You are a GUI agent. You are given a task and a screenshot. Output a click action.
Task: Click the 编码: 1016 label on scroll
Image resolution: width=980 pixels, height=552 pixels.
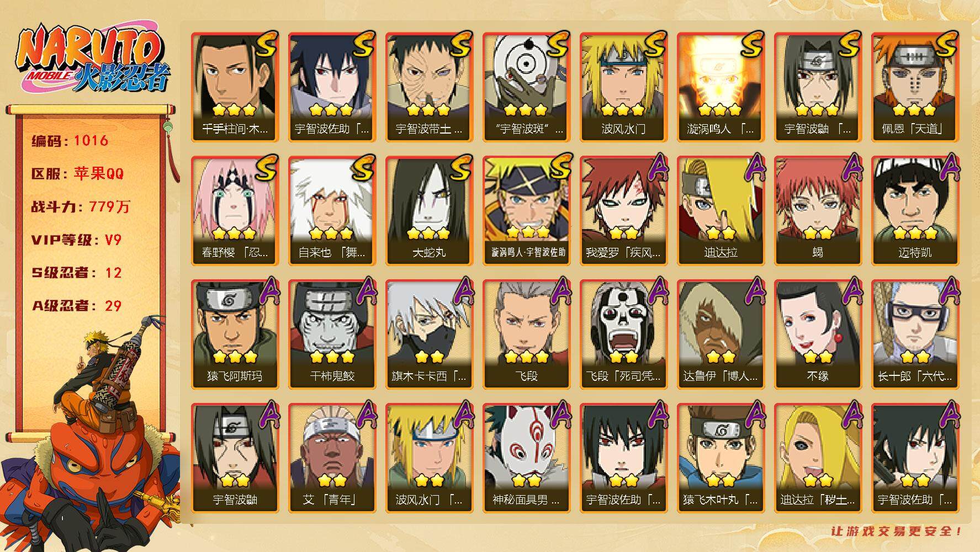[70, 141]
